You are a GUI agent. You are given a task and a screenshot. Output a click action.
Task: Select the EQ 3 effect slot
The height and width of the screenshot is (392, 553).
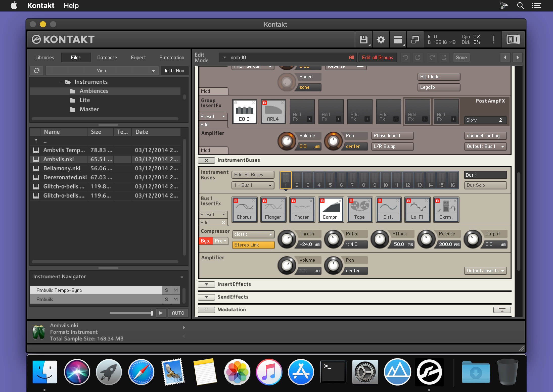(x=244, y=111)
